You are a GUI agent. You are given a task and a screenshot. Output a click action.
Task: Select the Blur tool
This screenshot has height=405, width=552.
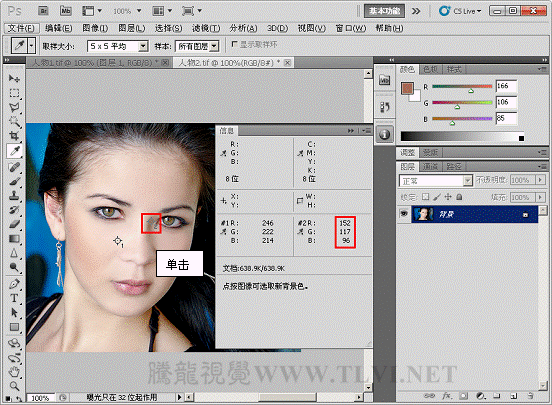(14, 253)
